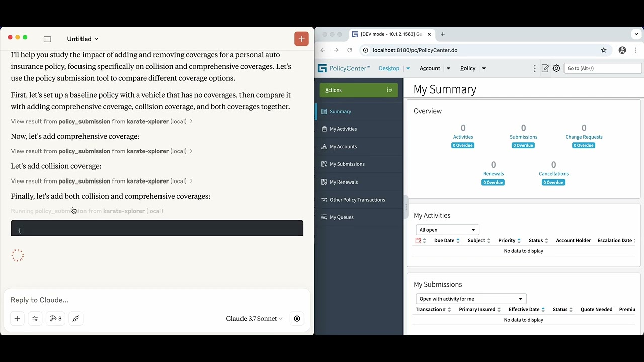Open My Accounts in the sidebar
Screen dimensions: 644x362
(359, 146)
